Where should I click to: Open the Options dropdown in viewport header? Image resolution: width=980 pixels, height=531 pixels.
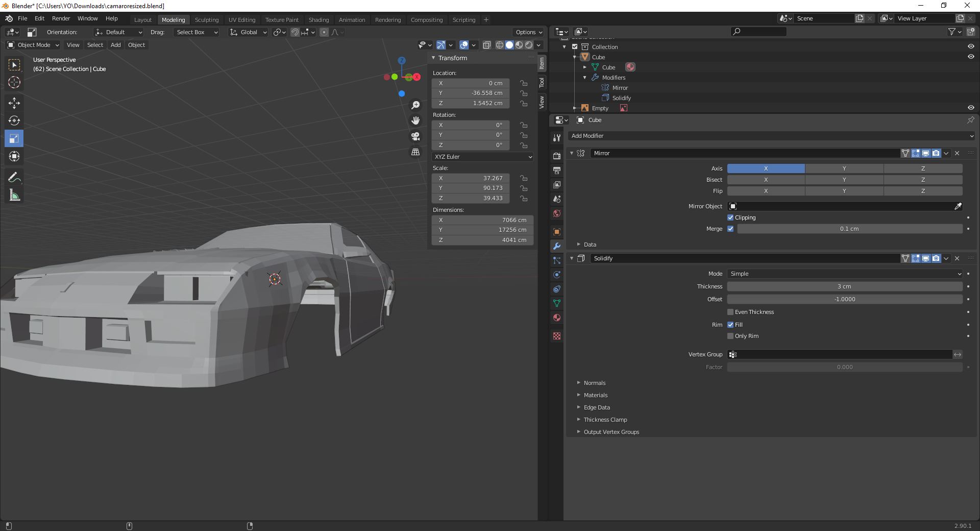(529, 32)
